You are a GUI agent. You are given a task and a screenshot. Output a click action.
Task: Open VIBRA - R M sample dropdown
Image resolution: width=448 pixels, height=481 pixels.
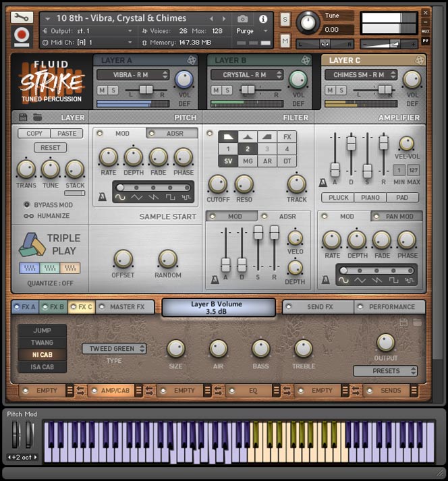coord(133,74)
